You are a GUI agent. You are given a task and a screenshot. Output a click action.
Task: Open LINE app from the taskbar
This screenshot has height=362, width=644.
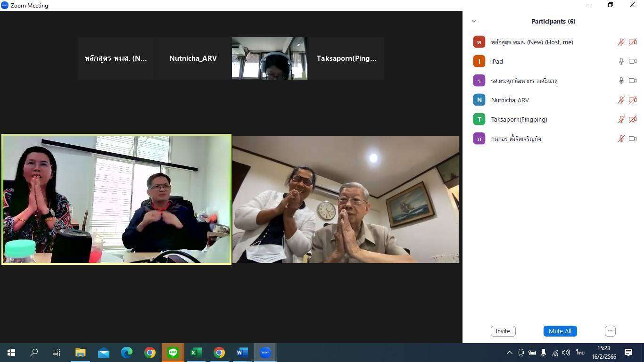click(173, 352)
